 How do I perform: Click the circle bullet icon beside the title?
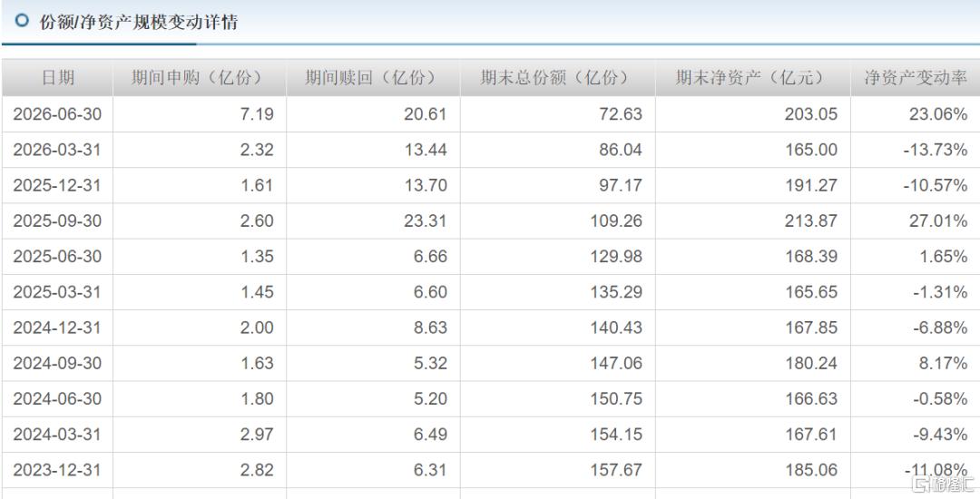[x=22, y=21]
